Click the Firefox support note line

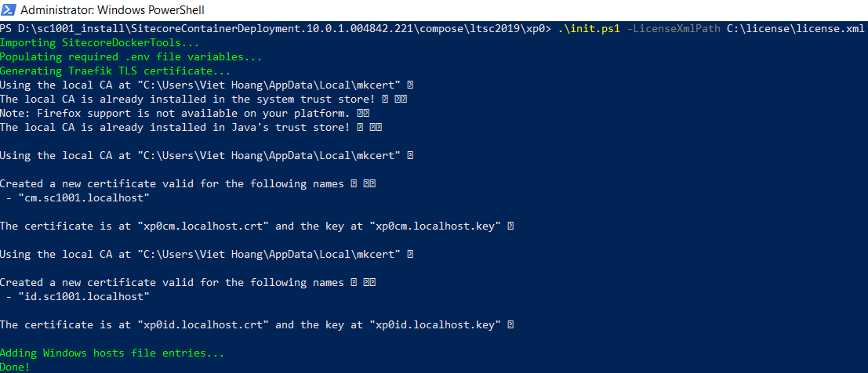pyautogui.click(x=176, y=114)
